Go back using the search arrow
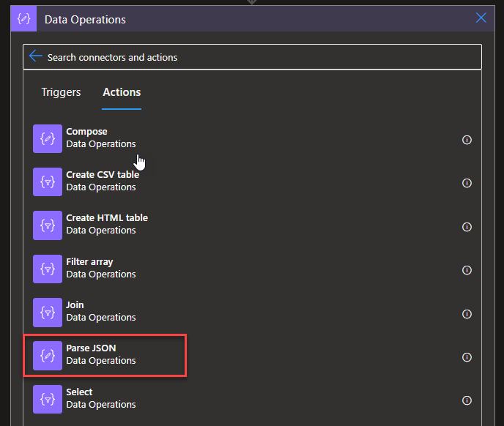 coord(35,56)
